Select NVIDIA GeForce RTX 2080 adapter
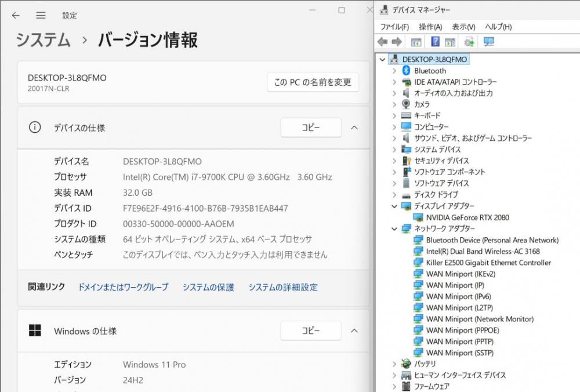The image size is (580, 392). tap(467, 217)
